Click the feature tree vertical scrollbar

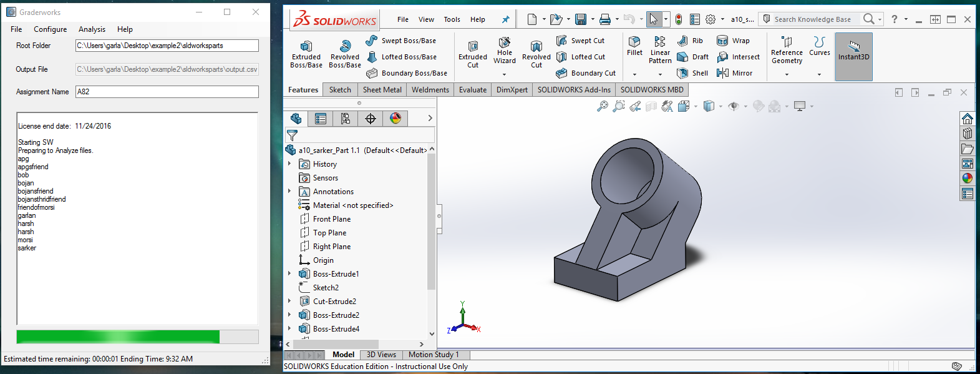(x=431, y=222)
